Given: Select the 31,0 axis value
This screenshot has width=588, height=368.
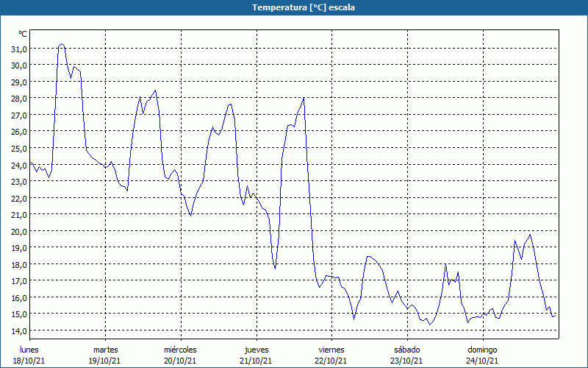Looking at the screenshot, I should pos(18,49).
